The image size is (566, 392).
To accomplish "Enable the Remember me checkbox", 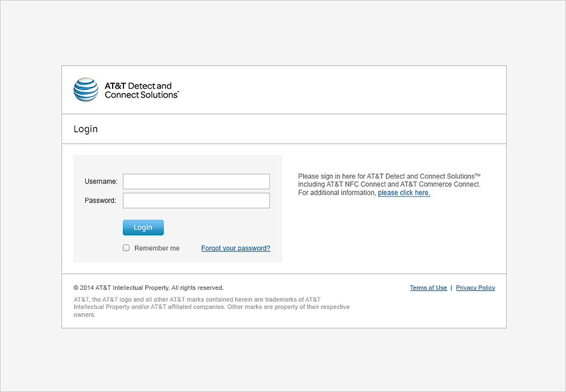I will click(126, 248).
